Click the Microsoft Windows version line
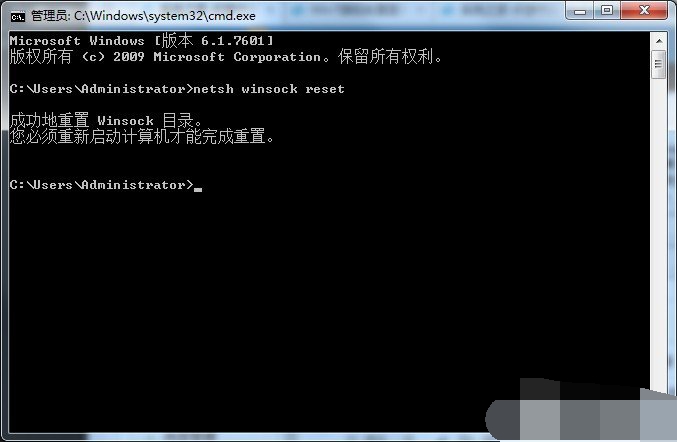The height and width of the screenshot is (442, 677). pos(141,41)
